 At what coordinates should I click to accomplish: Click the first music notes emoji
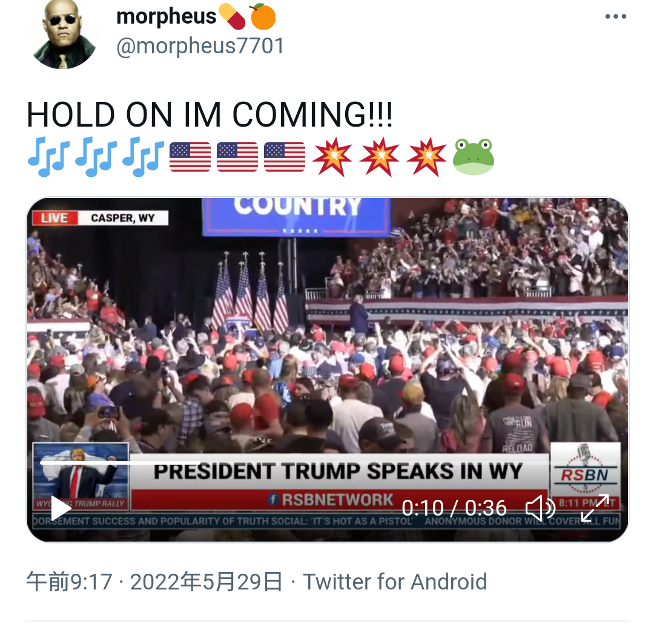(x=49, y=157)
